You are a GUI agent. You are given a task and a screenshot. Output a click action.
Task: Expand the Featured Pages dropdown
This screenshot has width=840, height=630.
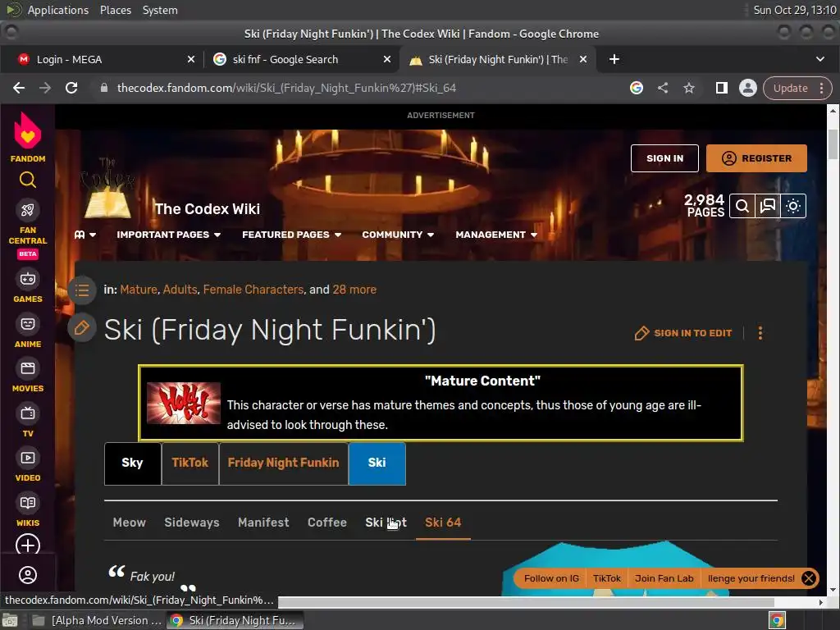point(292,235)
